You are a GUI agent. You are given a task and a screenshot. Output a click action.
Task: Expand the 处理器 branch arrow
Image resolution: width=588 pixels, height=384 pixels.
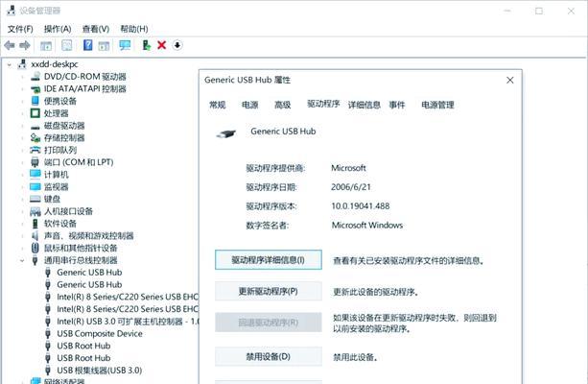(22, 113)
